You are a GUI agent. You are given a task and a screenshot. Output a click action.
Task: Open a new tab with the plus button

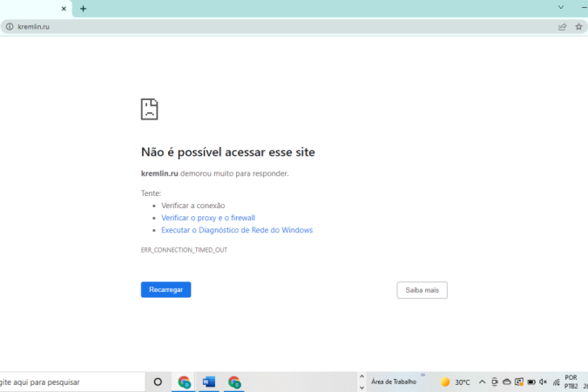pos(84,9)
